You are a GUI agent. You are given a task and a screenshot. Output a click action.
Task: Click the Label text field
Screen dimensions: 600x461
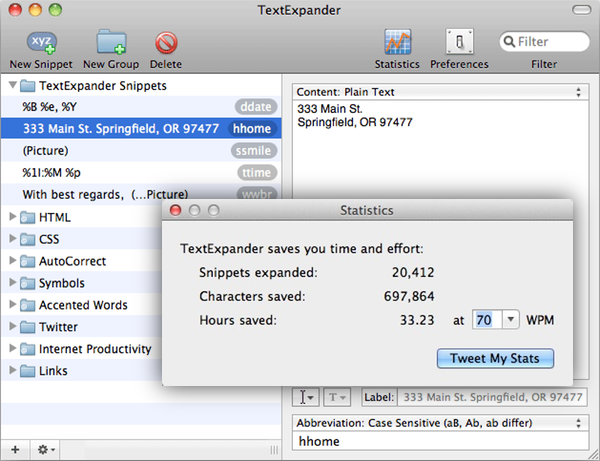pyautogui.click(x=492, y=397)
